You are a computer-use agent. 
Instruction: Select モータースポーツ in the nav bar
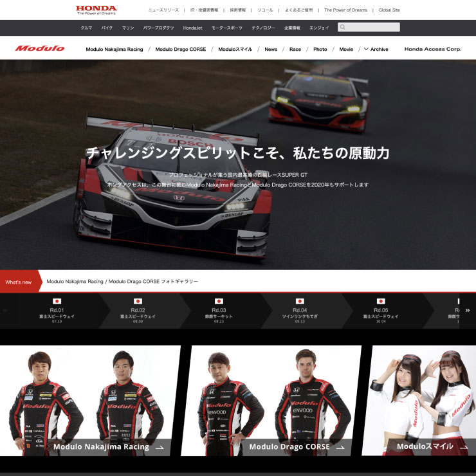click(227, 28)
